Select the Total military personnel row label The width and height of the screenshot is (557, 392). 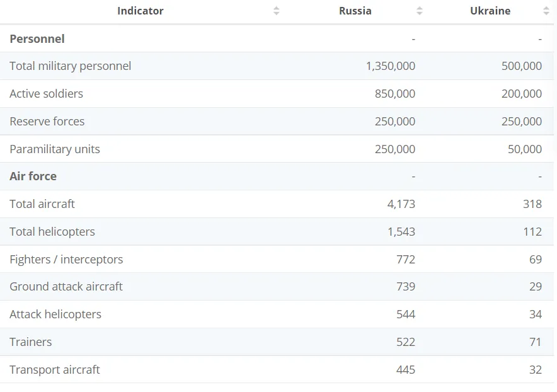click(x=70, y=66)
